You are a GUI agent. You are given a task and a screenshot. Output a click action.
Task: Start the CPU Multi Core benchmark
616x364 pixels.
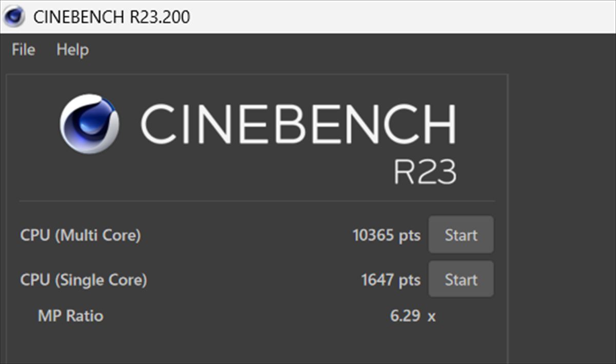(461, 235)
